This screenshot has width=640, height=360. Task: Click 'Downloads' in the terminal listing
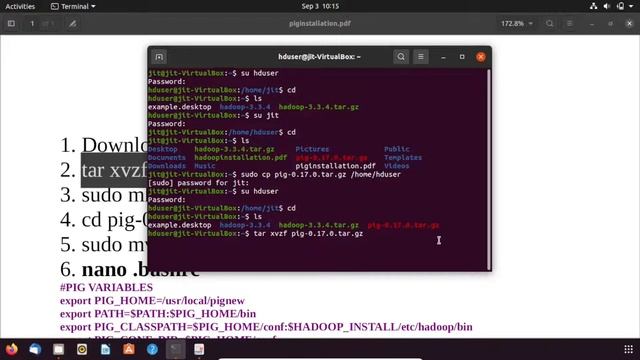[167, 166]
